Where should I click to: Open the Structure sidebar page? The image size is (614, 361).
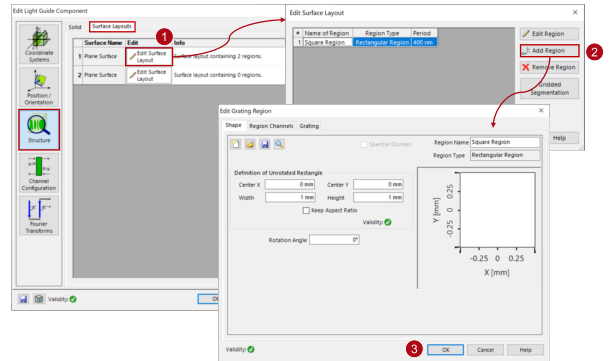pos(39,130)
